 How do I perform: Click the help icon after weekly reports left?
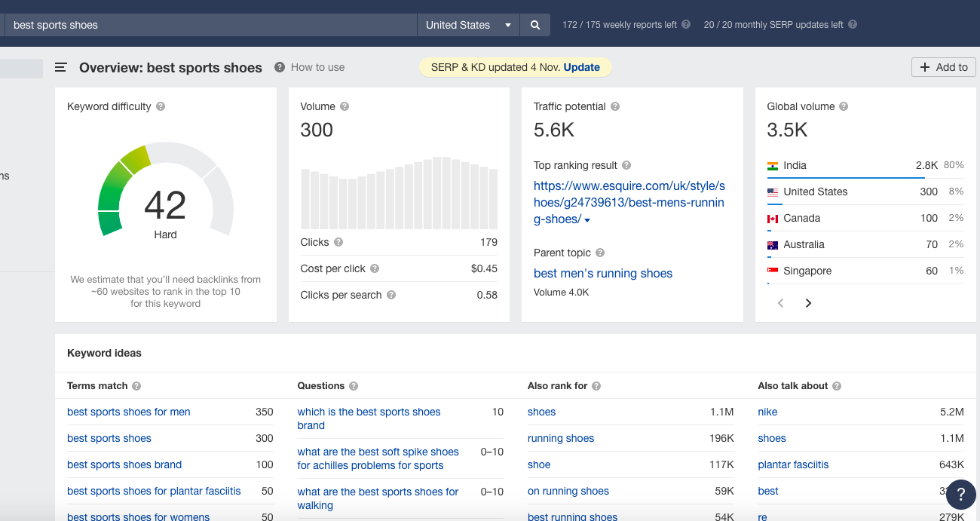pos(686,25)
